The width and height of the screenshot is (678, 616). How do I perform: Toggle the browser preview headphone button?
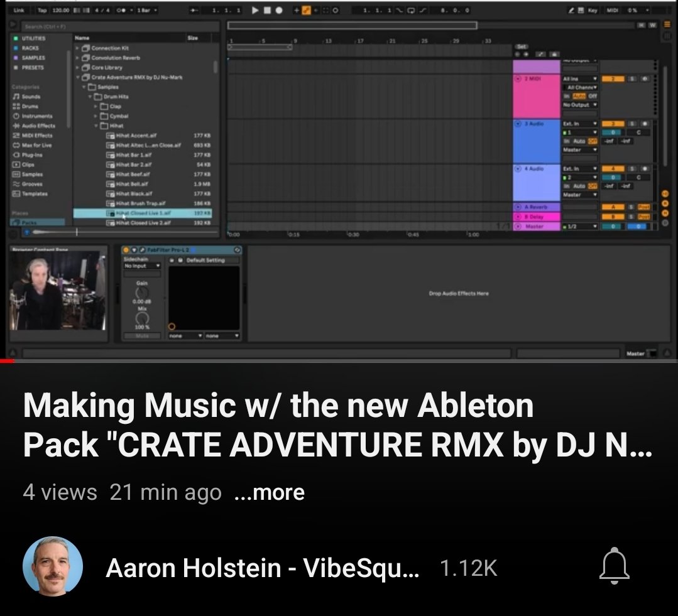pos(26,232)
